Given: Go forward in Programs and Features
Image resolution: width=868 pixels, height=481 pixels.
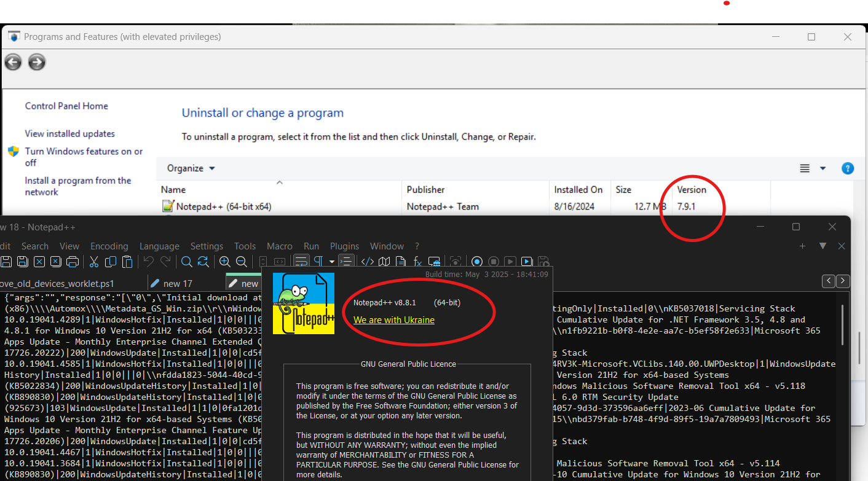Looking at the screenshot, I should (37, 62).
